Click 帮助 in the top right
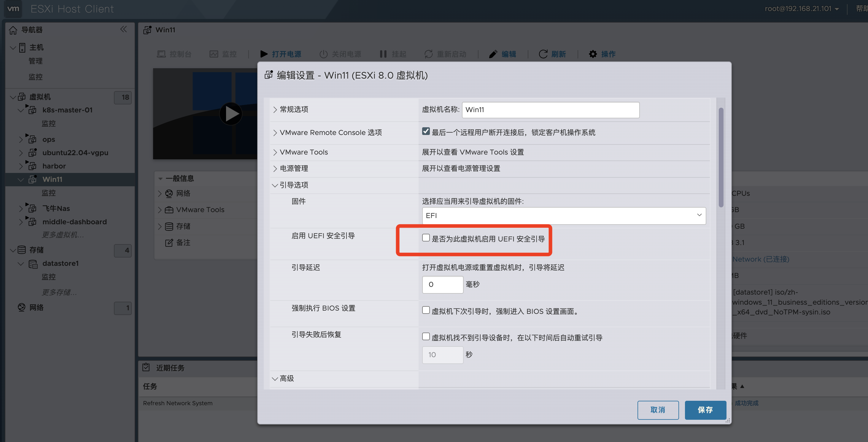 point(861,9)
